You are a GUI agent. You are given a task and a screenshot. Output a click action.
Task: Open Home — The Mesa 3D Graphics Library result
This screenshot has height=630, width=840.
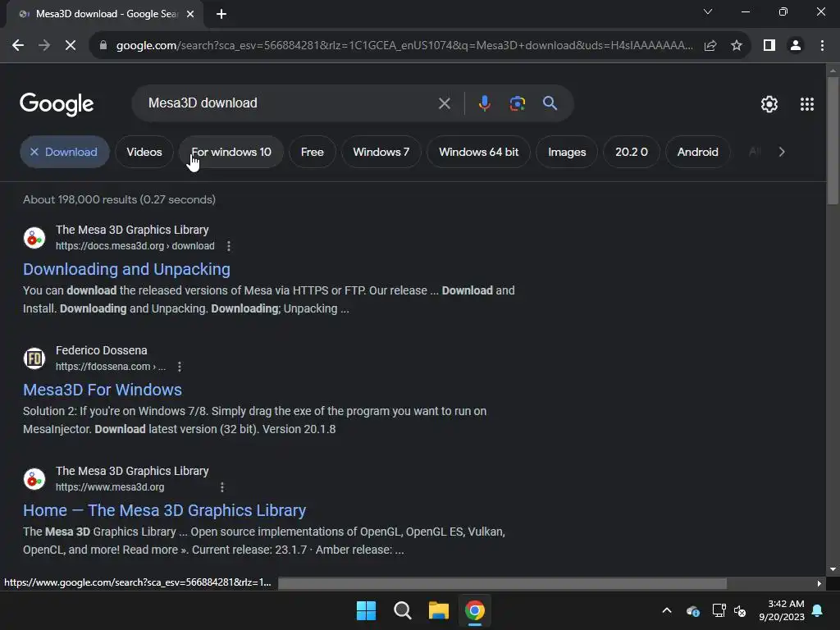click(x=164, y=510)
